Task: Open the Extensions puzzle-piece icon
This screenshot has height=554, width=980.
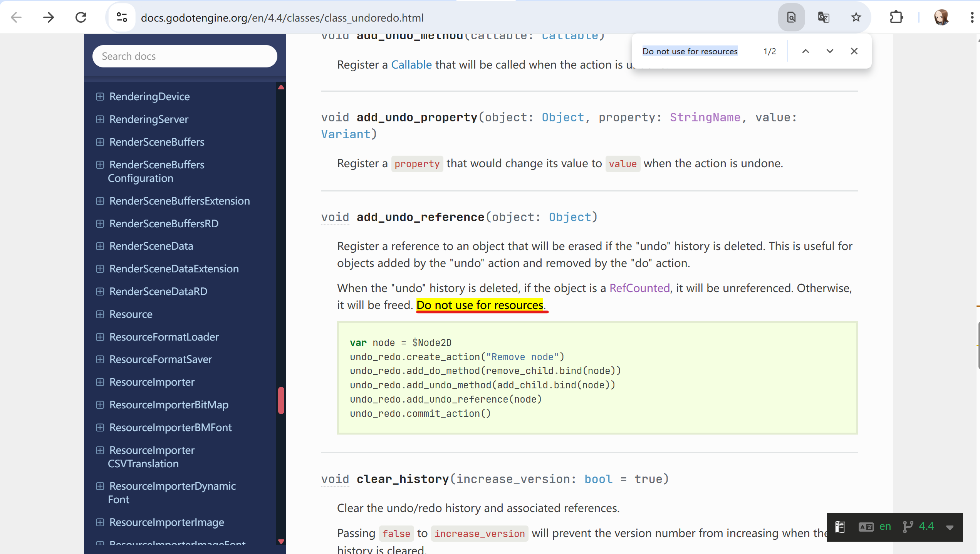Action: (896, 17)
